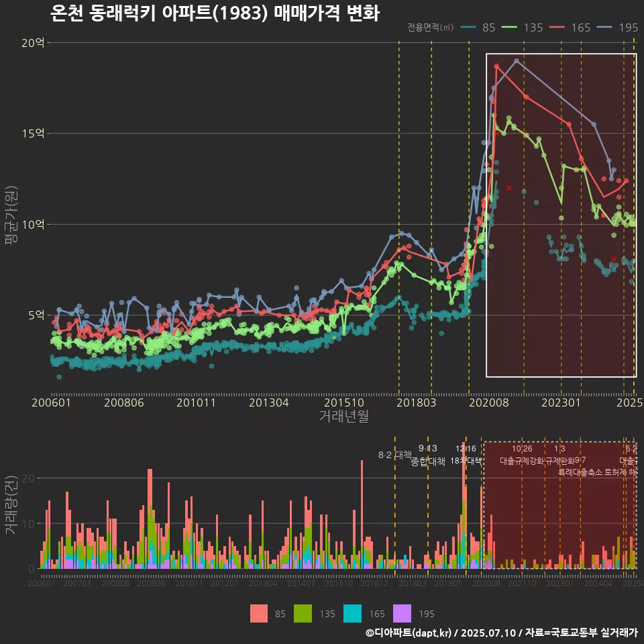Click volume chart x-axis label 201201
The image size is (644, 644).
(224, 583)
